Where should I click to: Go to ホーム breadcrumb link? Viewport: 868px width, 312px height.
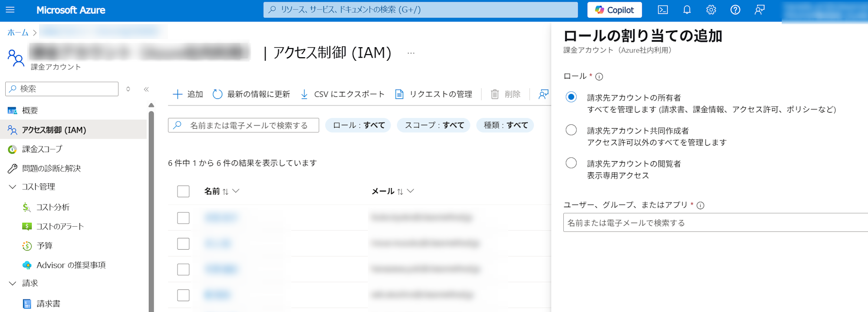[x=18, y=32]
